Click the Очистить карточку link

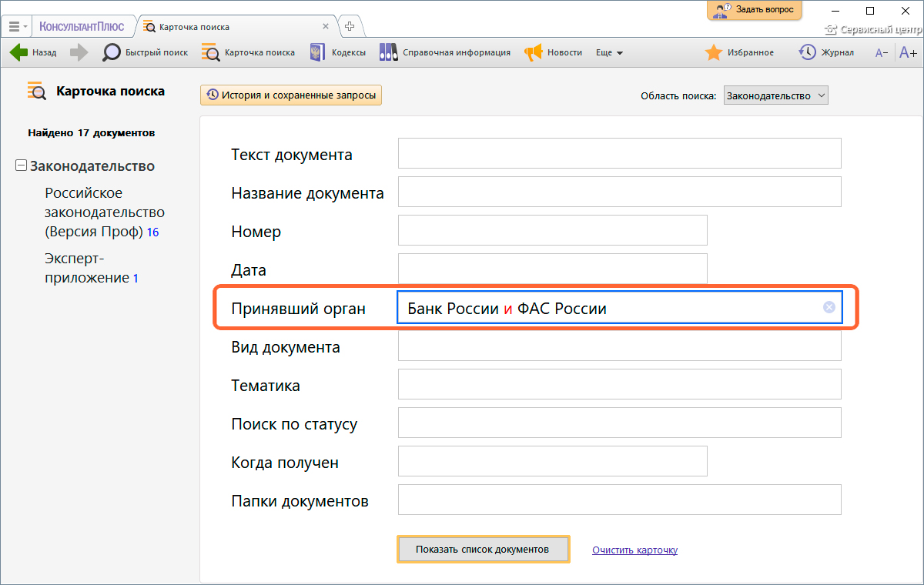click(x=634, y=550)
